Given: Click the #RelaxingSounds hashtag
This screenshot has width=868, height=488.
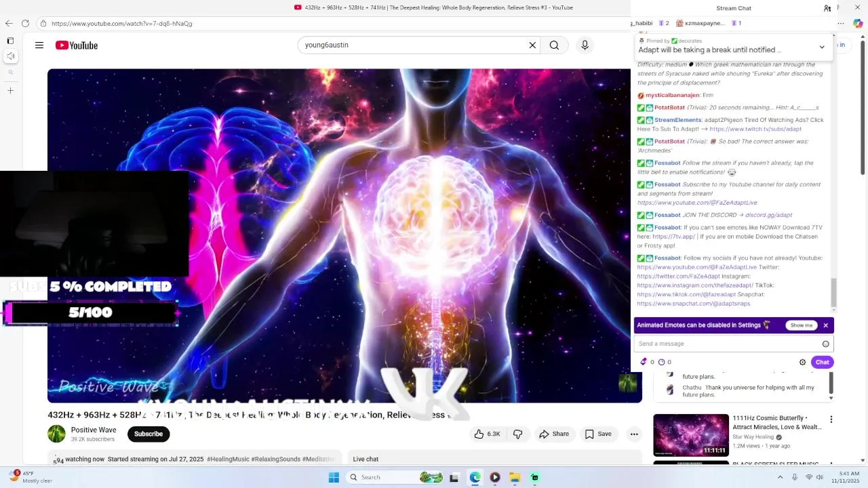Looking at the screenshot, I should pos(276,460).
